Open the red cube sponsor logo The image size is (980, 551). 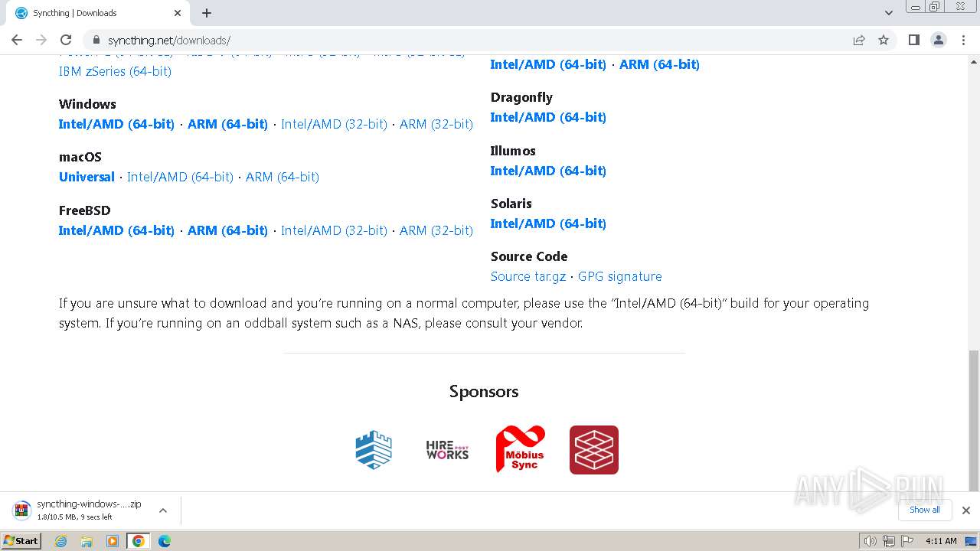pyautogui.click(x=594, y=450)
